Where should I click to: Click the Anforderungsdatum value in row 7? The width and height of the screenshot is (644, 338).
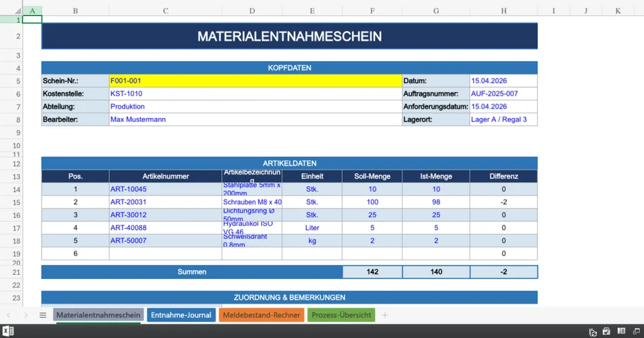[x=504, y=107]
